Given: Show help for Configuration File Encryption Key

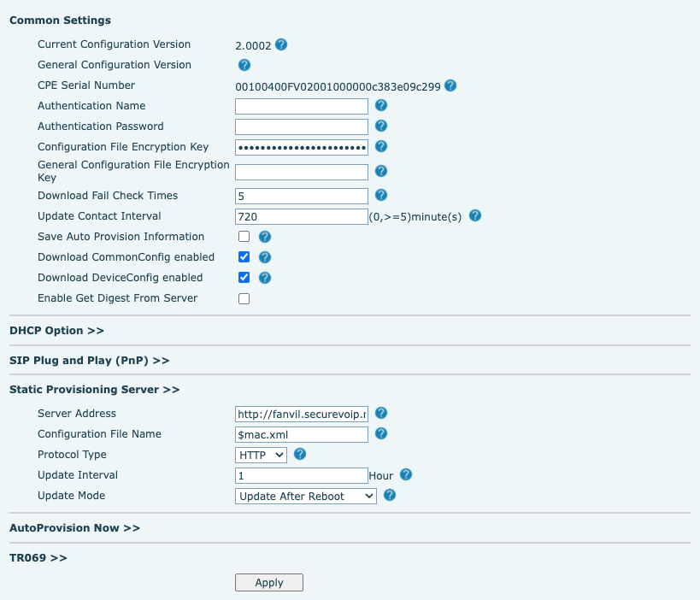Looking at the screenshot, I should click(x=381, y=146).
